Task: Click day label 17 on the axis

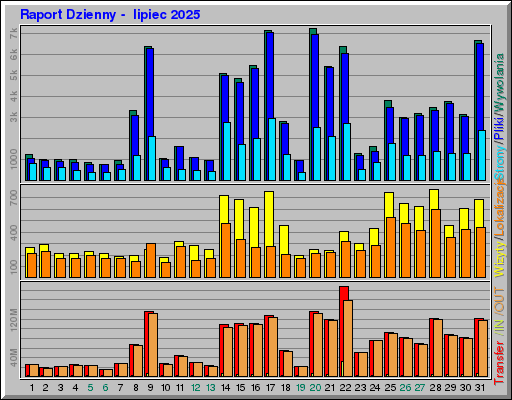Action: tap(270, 388)
